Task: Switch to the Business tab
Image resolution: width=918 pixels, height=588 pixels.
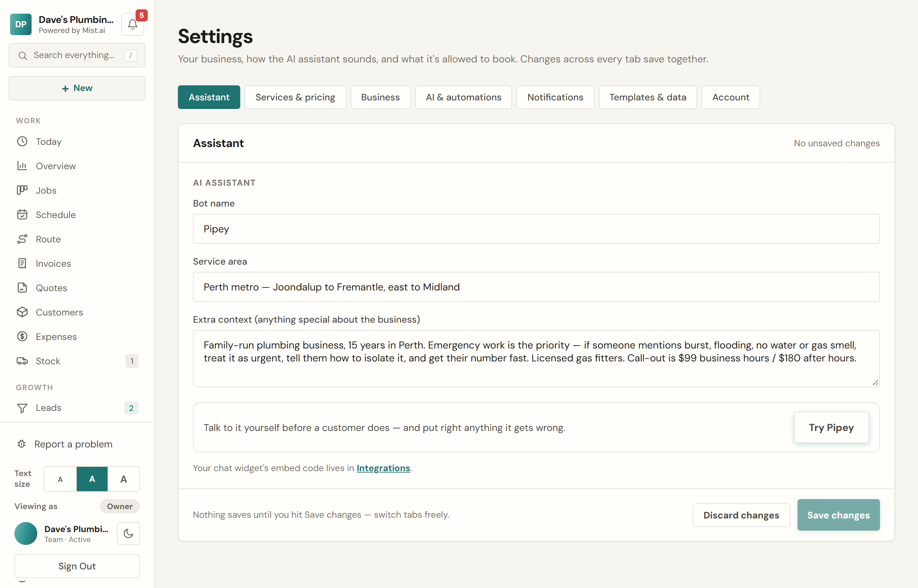Action: pyautogui.click(x=380, y=97)
